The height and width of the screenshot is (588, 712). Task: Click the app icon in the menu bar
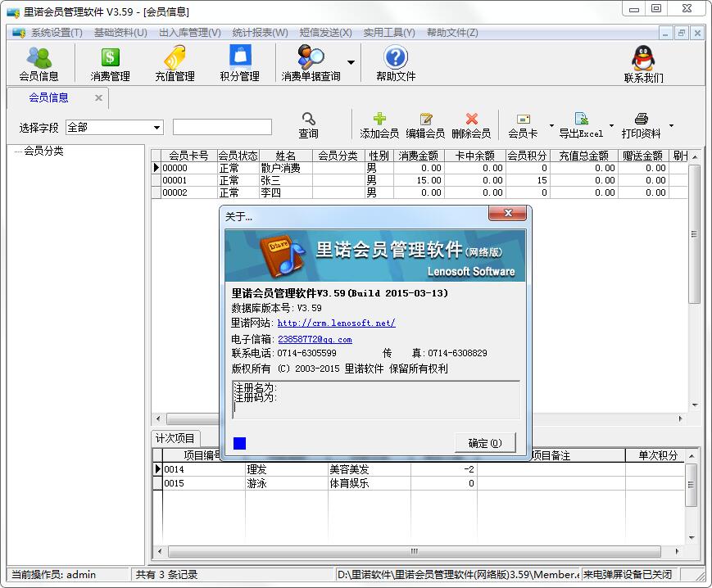(19, 33)
